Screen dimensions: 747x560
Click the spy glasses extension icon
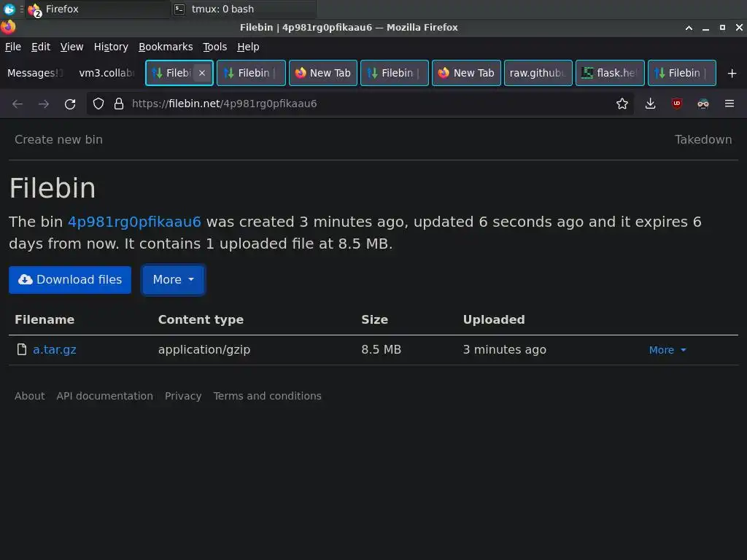click(x=703, y=104)
